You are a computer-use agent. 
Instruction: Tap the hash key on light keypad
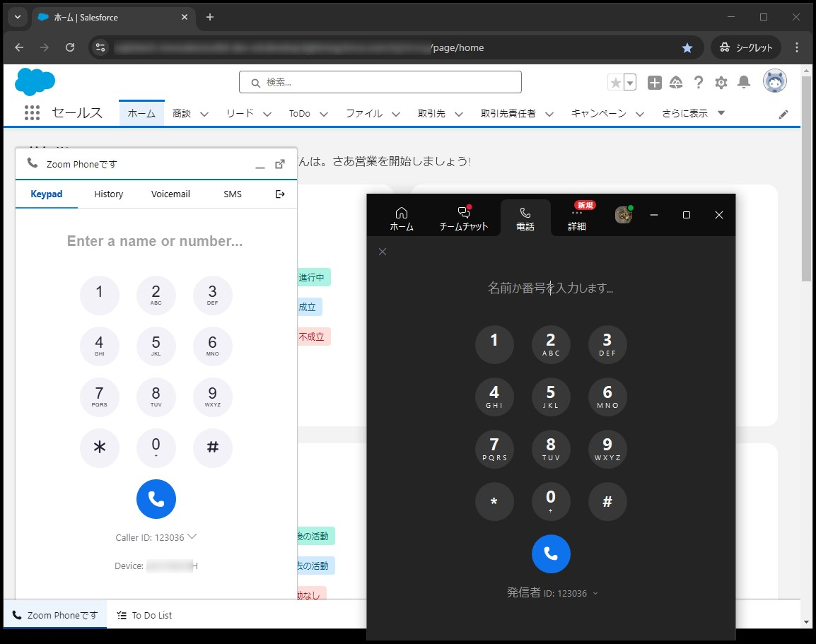[x=212, y=448]
